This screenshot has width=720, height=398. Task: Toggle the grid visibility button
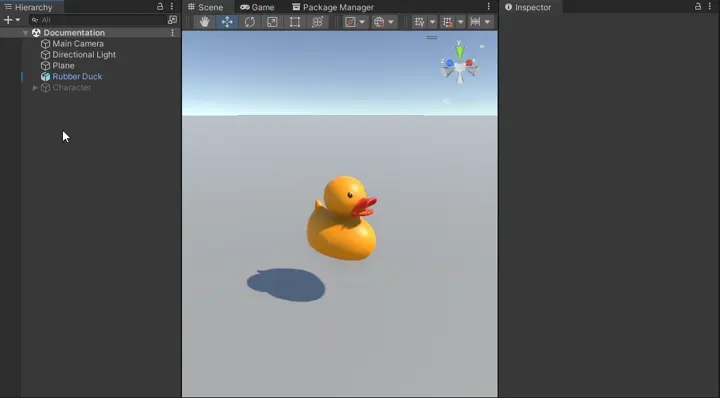click(x=419, y=22)
